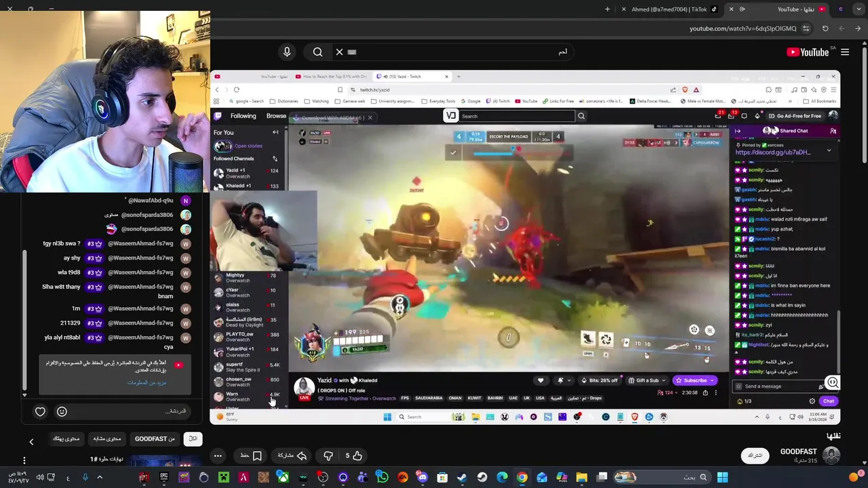Open the GOODFAST channel avatar
This screenshot has height=488, width=868.
831,455
